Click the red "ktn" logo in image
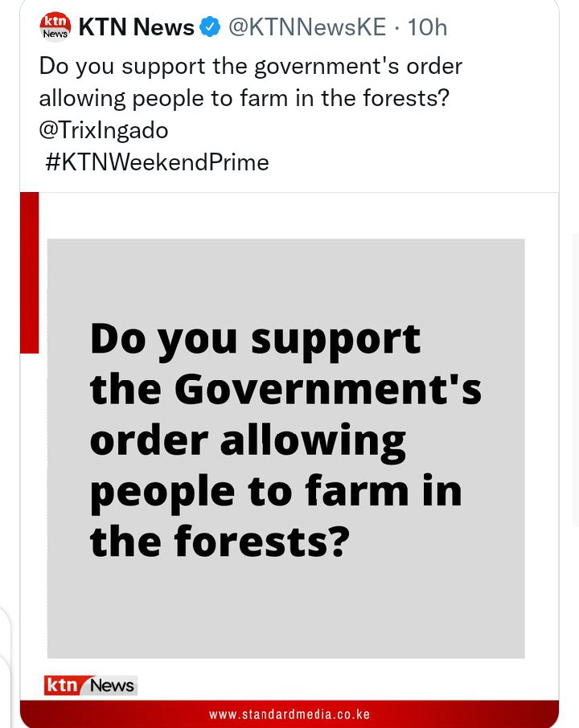This screenshot has height=728, width=579. 63,685
